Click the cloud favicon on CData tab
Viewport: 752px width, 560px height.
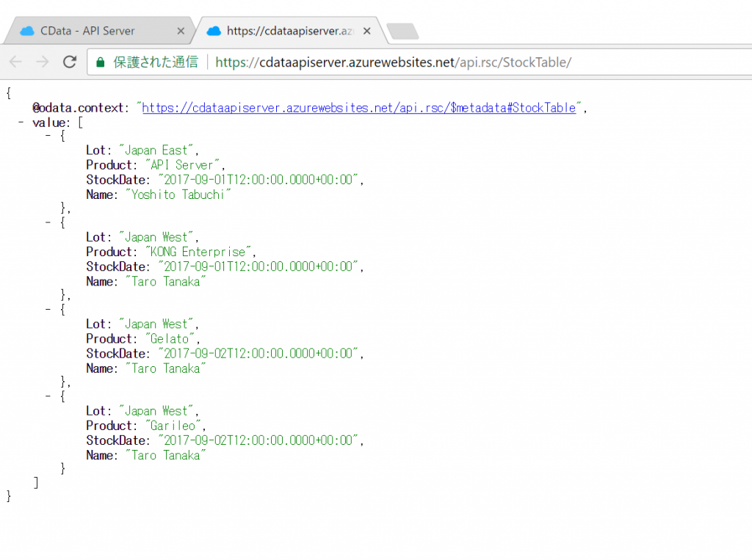27,31
